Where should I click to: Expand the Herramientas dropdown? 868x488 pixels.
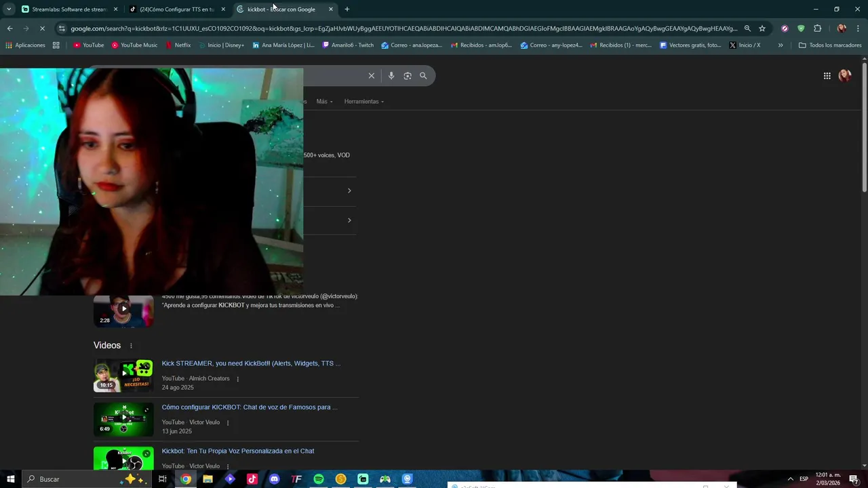coord(364,102)
